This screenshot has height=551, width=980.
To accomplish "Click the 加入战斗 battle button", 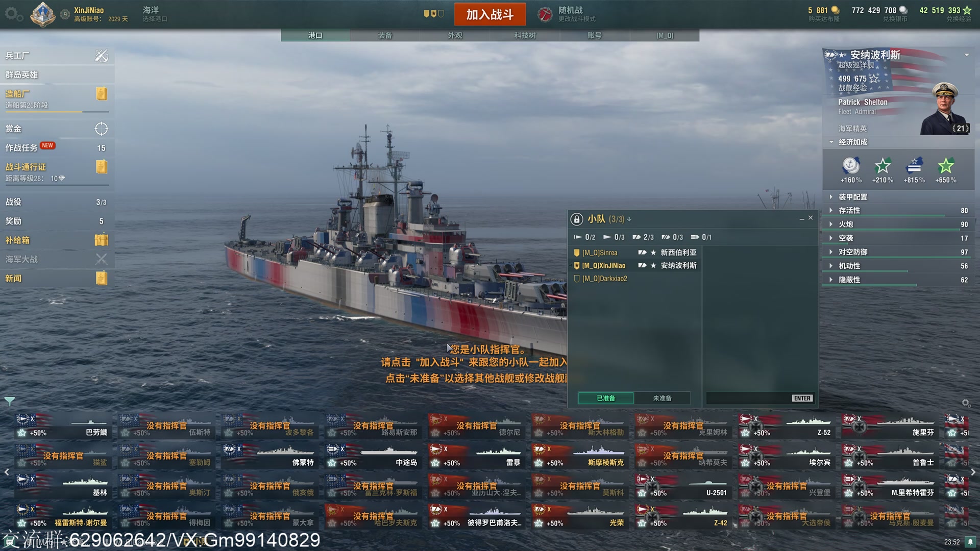I will point(490,14).
